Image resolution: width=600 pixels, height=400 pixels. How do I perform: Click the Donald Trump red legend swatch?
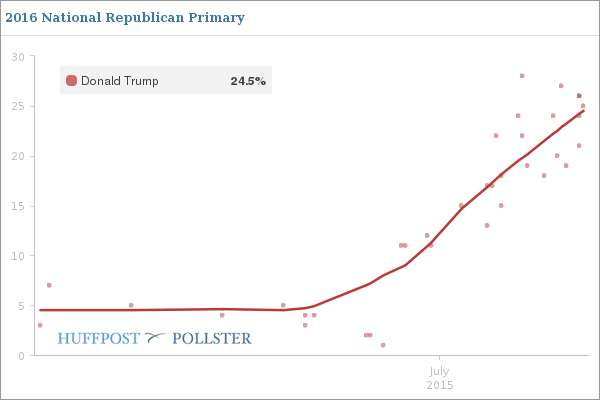[71, 81]
